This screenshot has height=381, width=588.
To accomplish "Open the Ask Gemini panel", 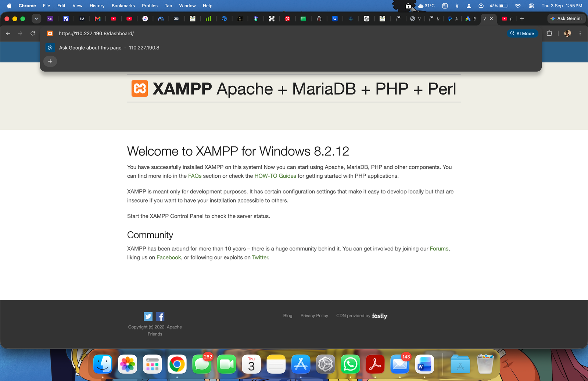I will tap(566, 18).
